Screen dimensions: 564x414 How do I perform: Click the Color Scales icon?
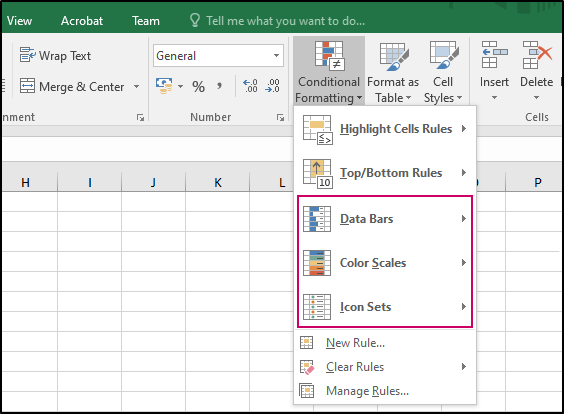coord(317,263)
